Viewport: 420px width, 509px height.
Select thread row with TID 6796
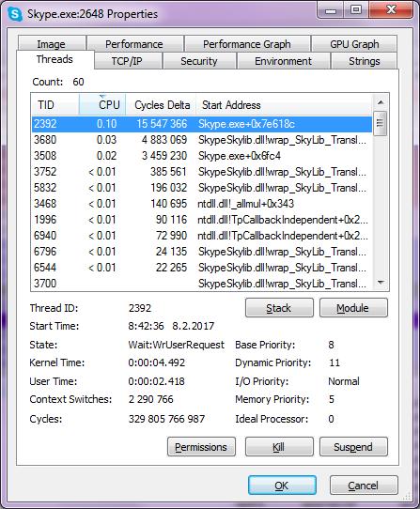click(x=202, y=252)
